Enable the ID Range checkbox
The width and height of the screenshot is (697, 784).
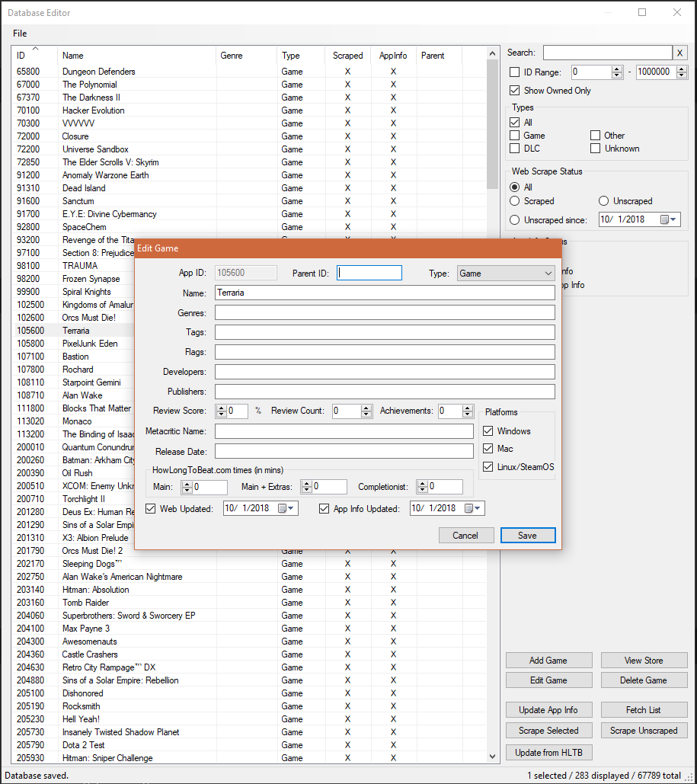click(514, 72)
